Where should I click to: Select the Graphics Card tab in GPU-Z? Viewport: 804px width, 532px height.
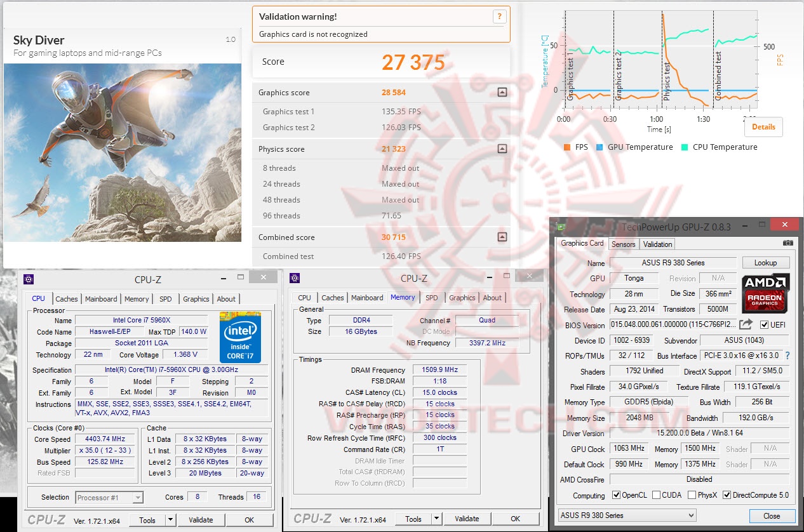point(582,243)
